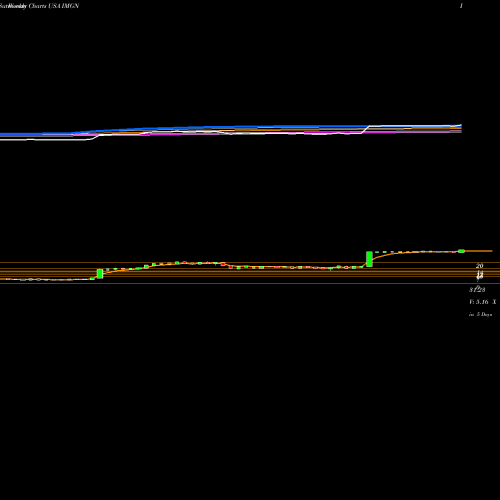Image resolution: width=500 pixels, height=500 pixels.
Task: Click the '20' price axis label
Action: pyautogui.click(x=479, y=266)
